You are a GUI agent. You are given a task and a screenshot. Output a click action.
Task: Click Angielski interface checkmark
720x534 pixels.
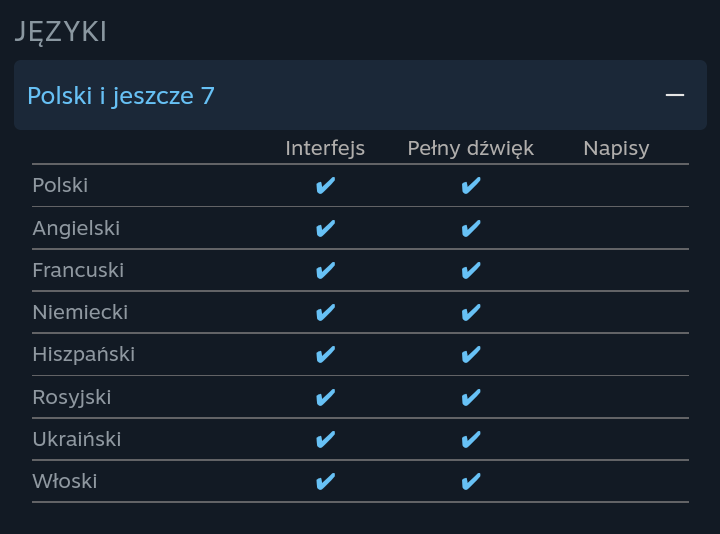[x=325, y=228]
